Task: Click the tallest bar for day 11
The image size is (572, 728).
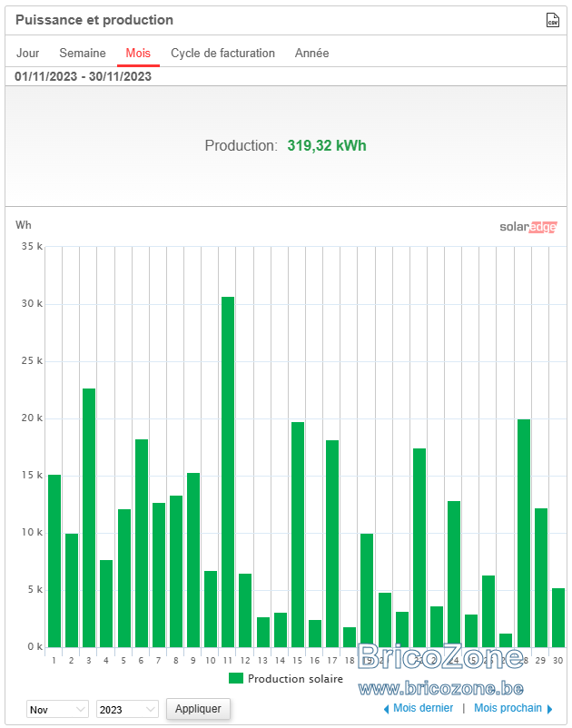Action: (228, 472)
